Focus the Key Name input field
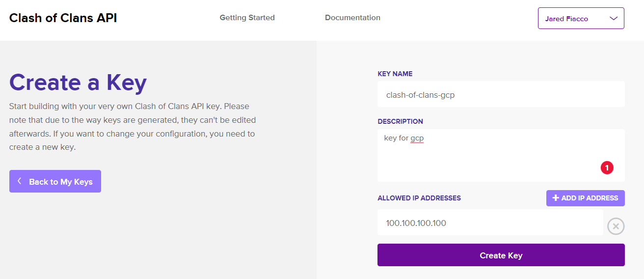The height and width of the screenshot is (279, 644). [x=501, y=94]
